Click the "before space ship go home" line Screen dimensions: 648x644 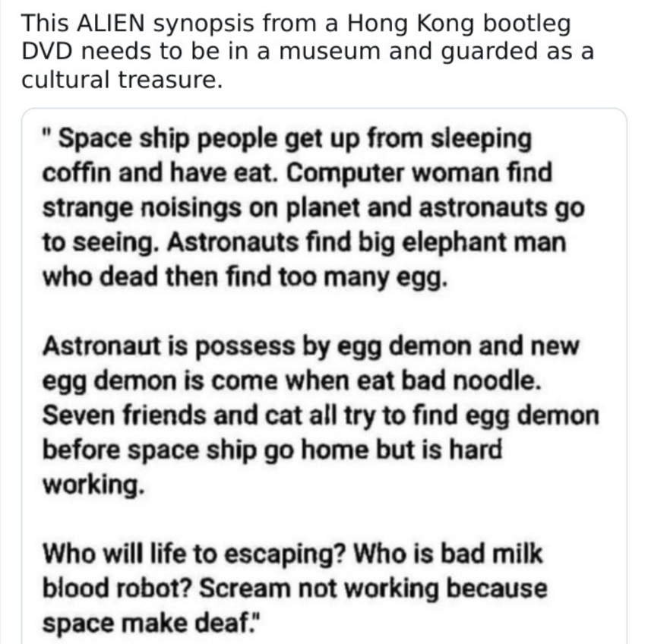coord(273,450)
